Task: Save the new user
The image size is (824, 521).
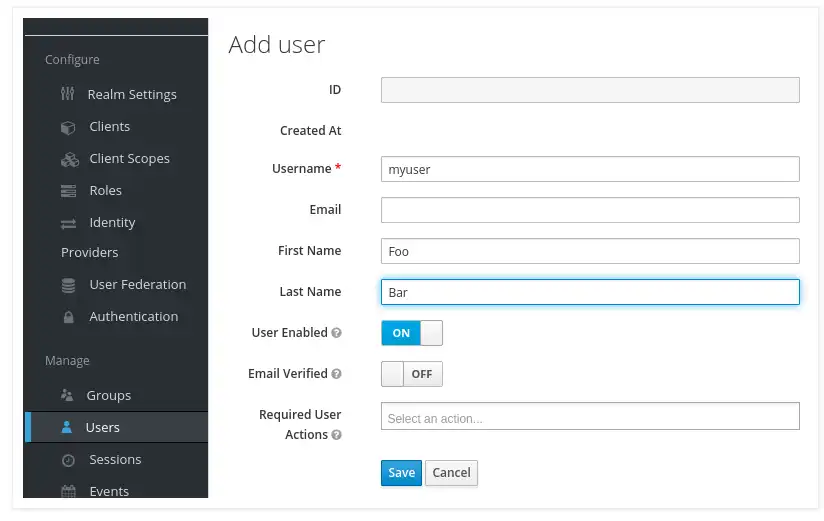Action: [401, 473]
